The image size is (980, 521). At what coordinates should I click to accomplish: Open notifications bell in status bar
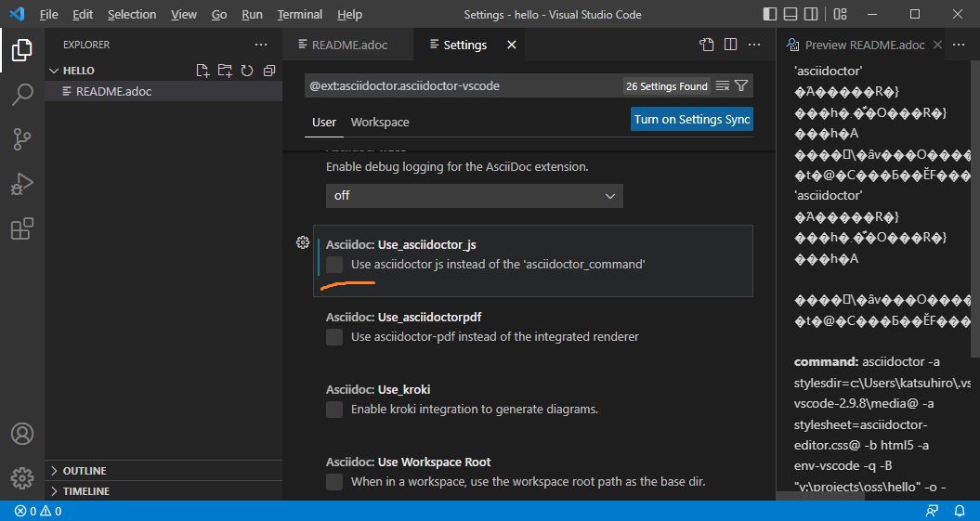point(960,511)
